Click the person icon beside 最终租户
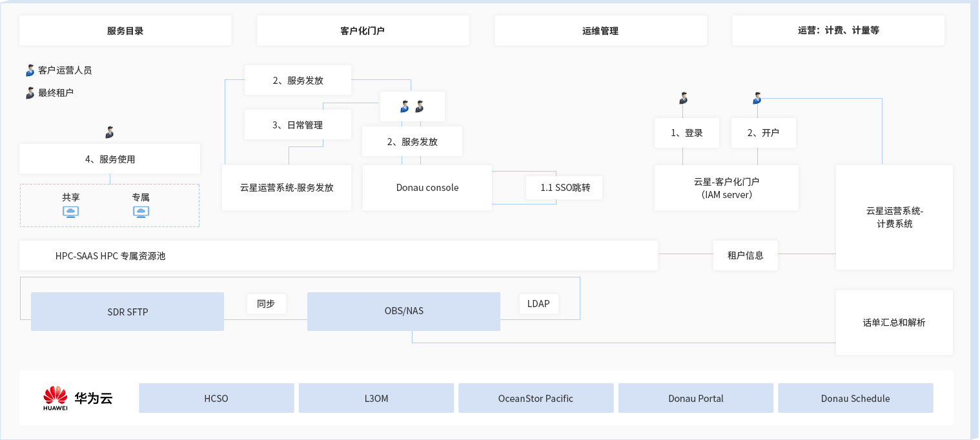Viewport: 980px width, 440px height. [30, 93]
